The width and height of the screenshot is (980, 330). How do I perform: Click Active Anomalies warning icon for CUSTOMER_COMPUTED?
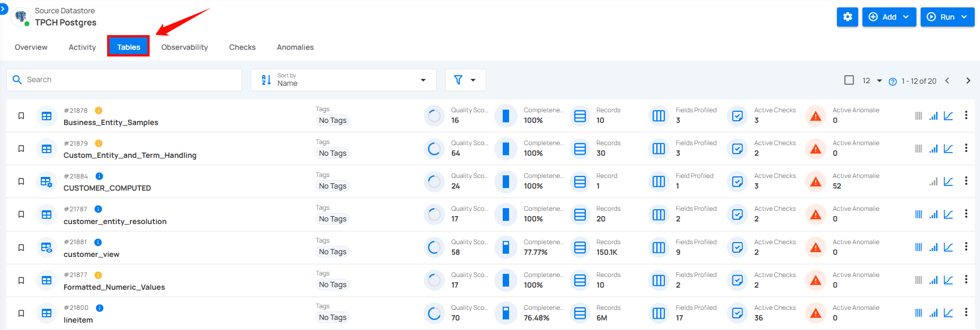coord(816,182)
